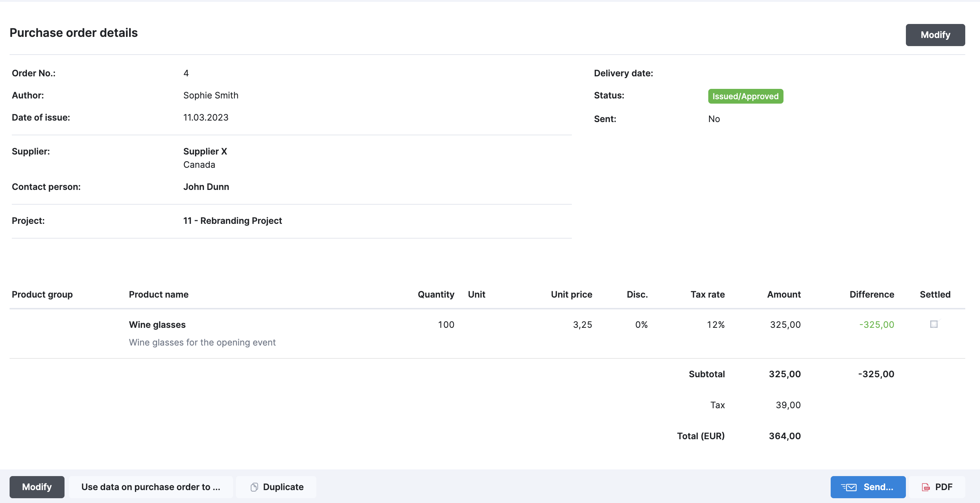Click the Modify button at the top right
This screenshot has width=980, height=503.
coord(935,35)
